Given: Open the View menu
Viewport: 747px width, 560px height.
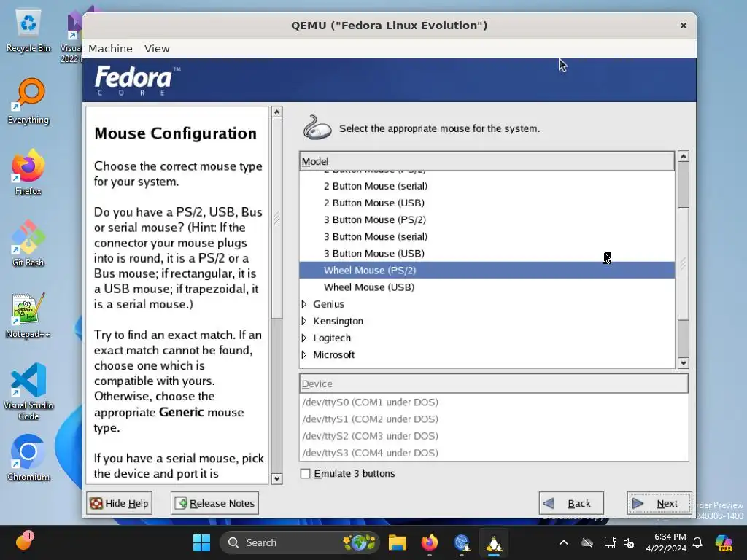Looking at the screenshot, I should [157, 49].
